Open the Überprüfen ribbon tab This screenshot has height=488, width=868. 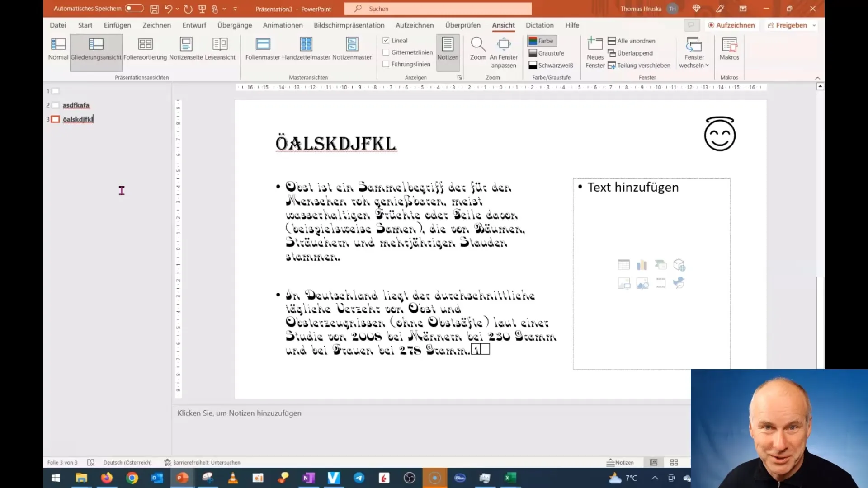pos(463,25)
